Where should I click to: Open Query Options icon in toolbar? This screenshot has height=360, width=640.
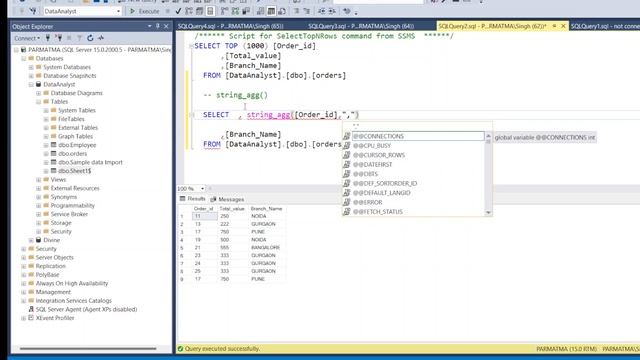(199, 11)
